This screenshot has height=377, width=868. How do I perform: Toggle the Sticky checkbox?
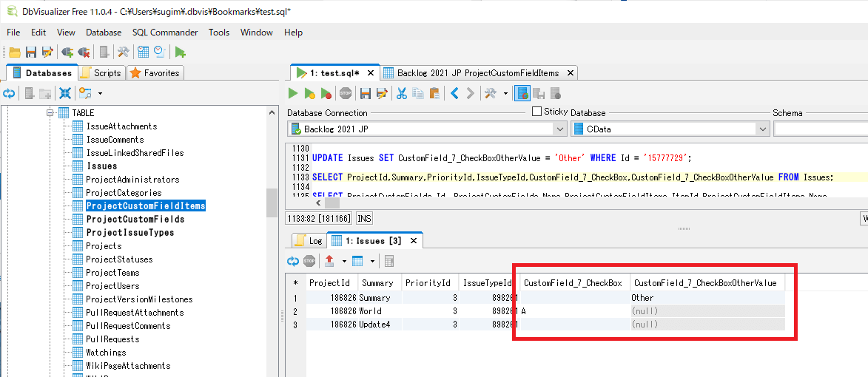536,112
